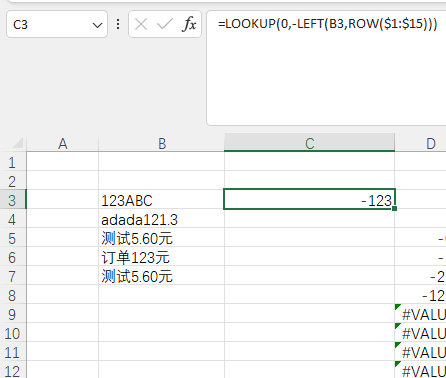The width and height of the screenshot is (446, 378).
Task: Select #VALU error cell in row 11
Action: 421,352
